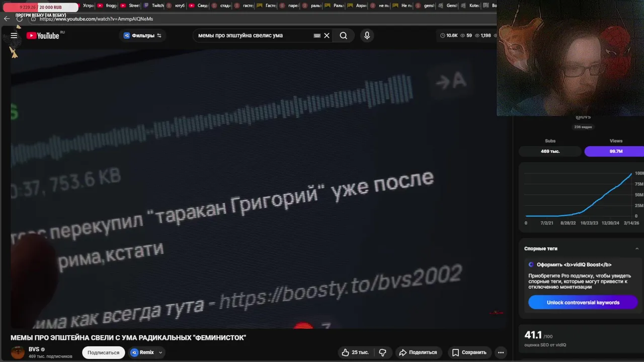Click the vidIQ Boost offer icon
Viewport: 644px width, 362px height.
point(531,264)
